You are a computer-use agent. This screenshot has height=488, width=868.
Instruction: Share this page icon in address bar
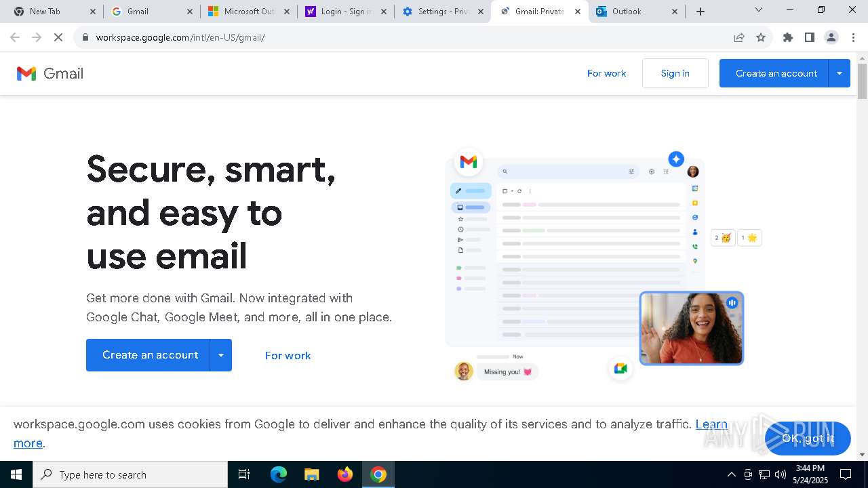(739, 37)
